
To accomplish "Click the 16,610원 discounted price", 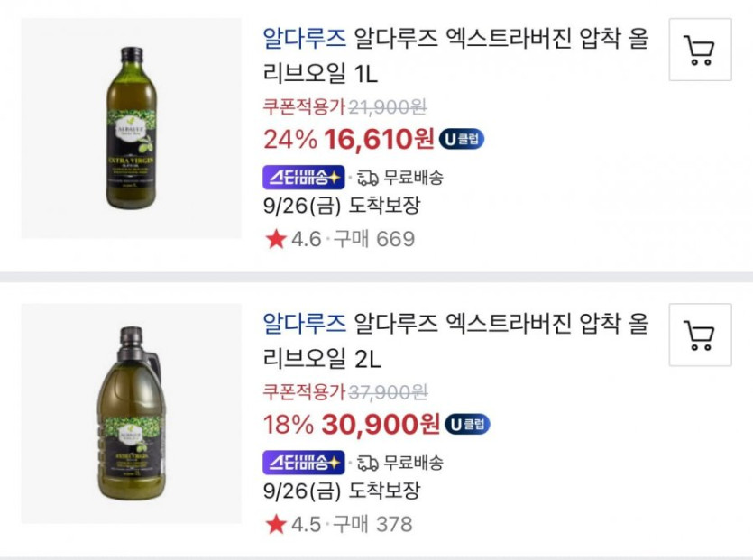I will point(379,139).
